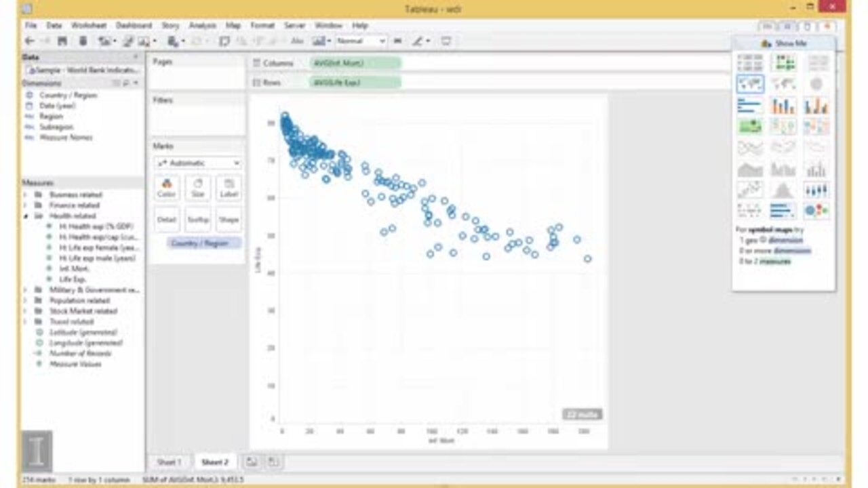Switch to the Sheet 1 tab
The height and width of the screenshot is (488, 868).
click(x=169, y=462)
